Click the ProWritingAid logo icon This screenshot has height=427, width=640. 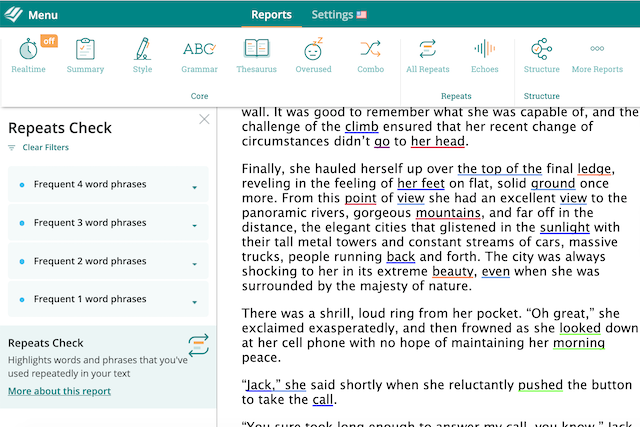pos(13,14)
